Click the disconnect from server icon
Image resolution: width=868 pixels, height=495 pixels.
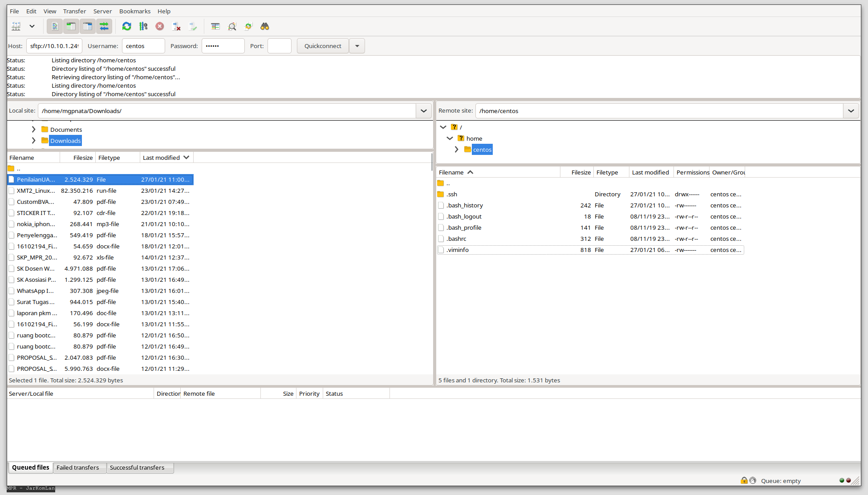(176, 26)
